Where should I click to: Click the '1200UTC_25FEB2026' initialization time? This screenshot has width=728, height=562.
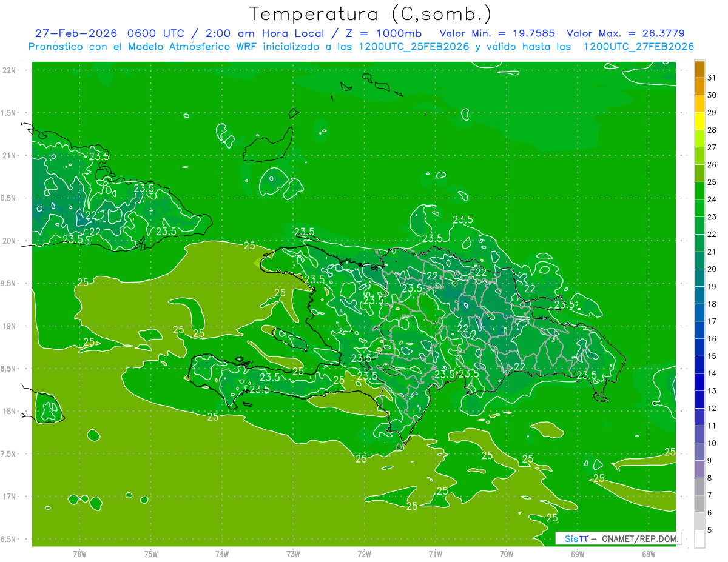point(414,47)
